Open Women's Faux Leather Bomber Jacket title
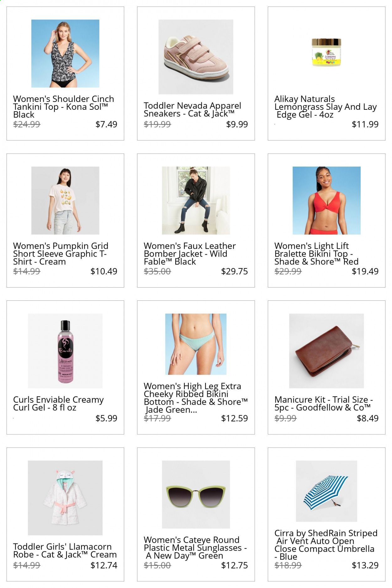This screenshot has height=588, width=392. coord(190,254)
